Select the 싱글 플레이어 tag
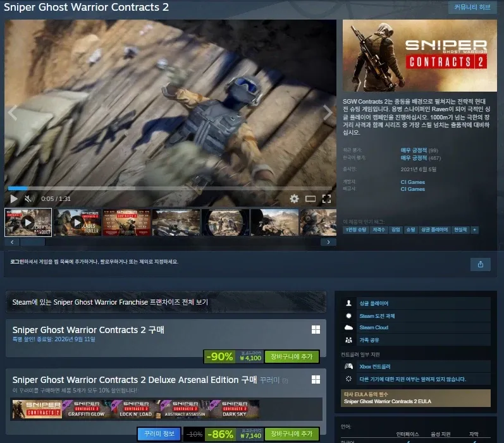This screenshot has height=443, width=504. point(434,229)
